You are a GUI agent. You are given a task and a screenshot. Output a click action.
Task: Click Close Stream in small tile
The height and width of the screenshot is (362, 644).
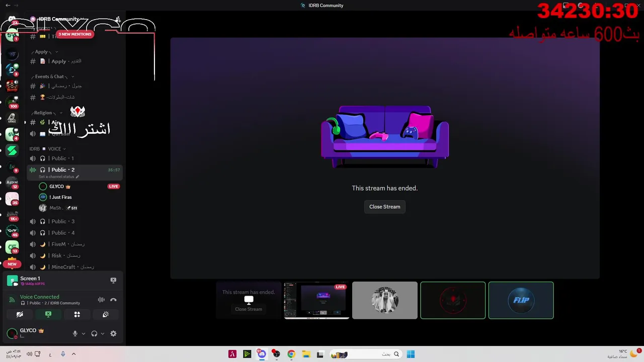tap(249, 309)
